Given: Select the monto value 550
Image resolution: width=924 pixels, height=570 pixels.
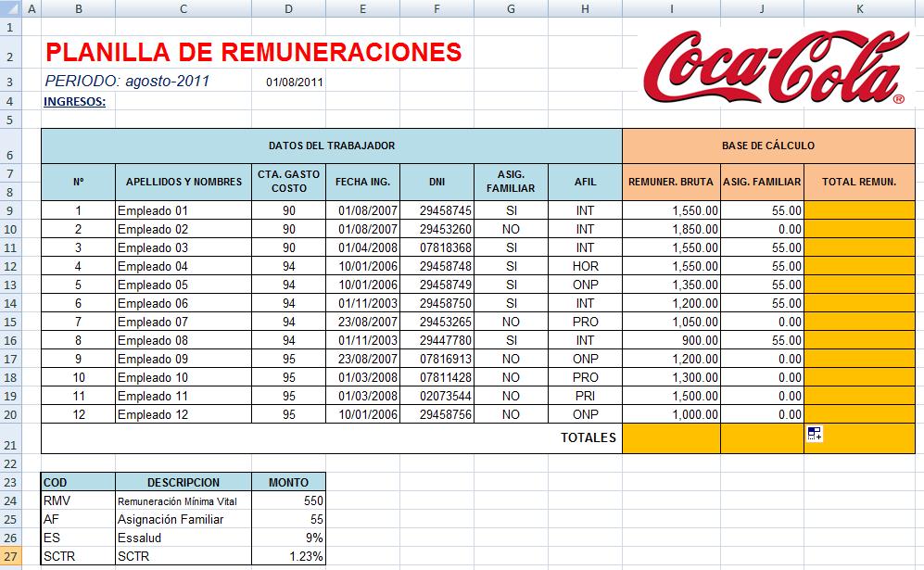Looking at the screenshot, I should [x=289, y=501].
